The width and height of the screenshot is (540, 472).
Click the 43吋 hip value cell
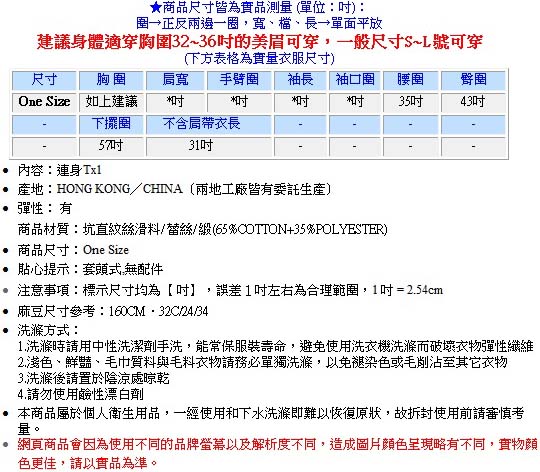[x=474, y=102]
